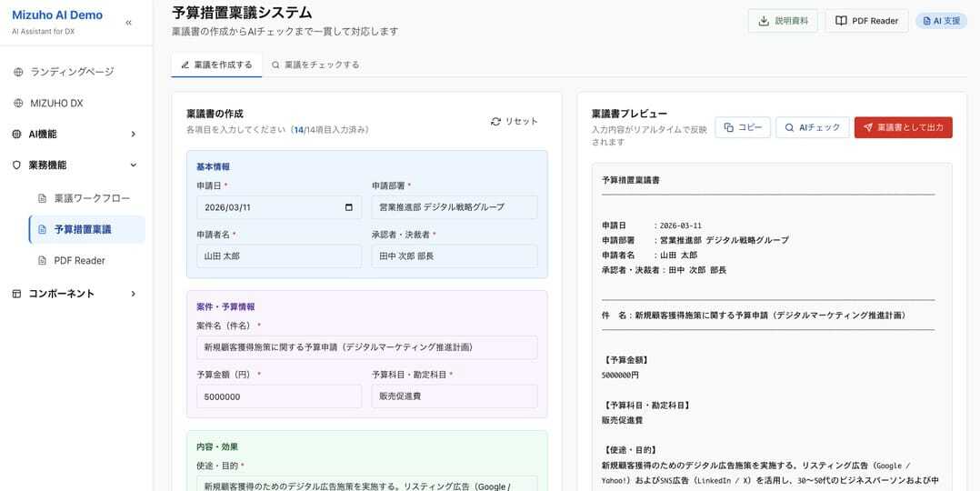Viewport: 980px width, 491px height.
Task: Click the document icon beside PDF Reader in the sidebar
Action: 42,261
